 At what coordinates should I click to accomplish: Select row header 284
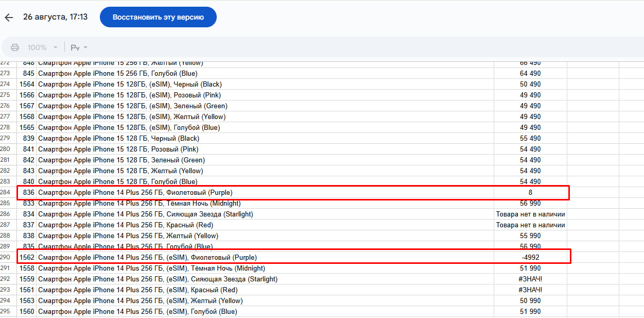coord(6,192)
